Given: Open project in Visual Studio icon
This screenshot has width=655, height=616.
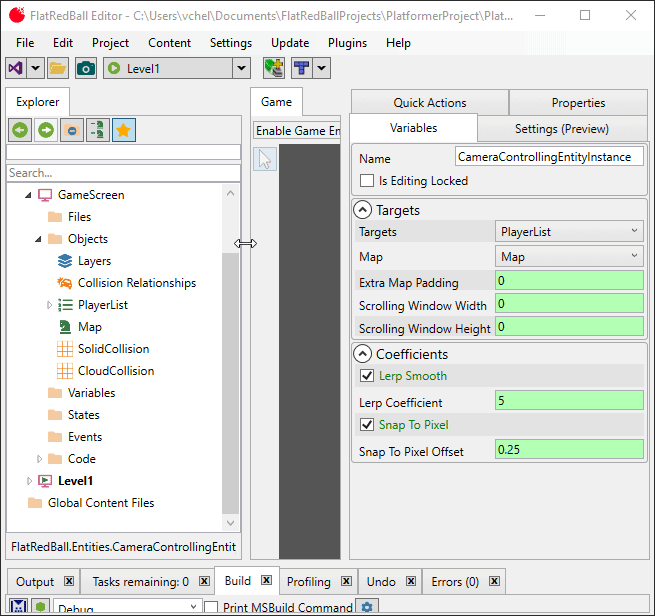Looking at the screenshot, I should coord(15,68).
